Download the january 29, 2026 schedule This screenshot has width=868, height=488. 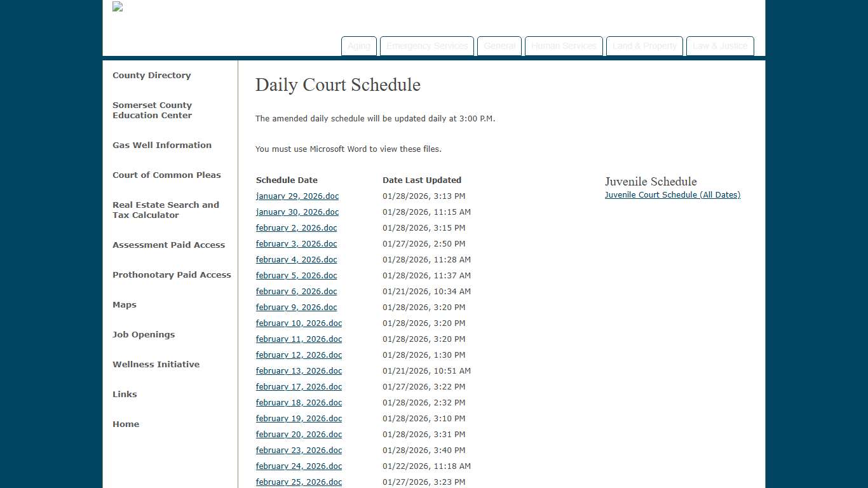tap(297, 196)
